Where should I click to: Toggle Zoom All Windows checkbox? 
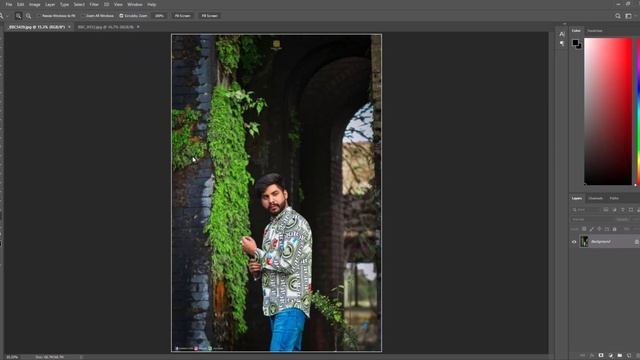pyautogui.click(x=83, y=16)
